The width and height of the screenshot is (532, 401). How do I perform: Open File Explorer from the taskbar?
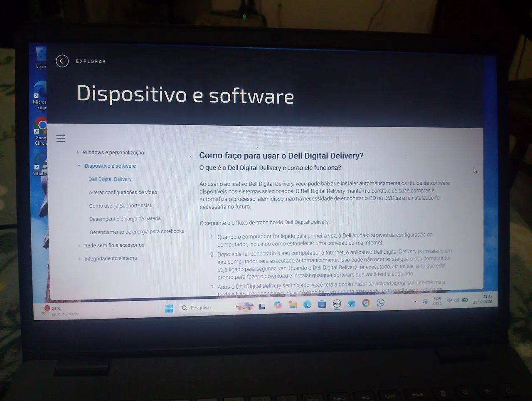click(293, 305)
